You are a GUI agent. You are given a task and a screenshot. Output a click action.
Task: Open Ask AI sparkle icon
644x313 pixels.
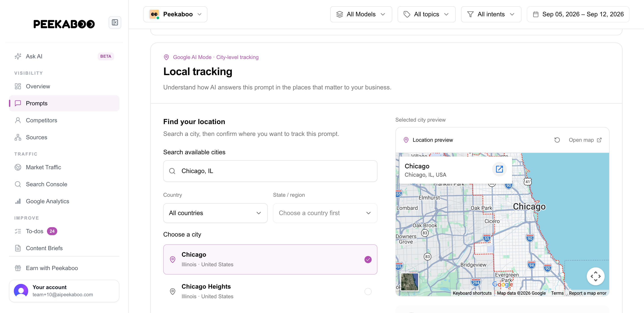(18, 56)
